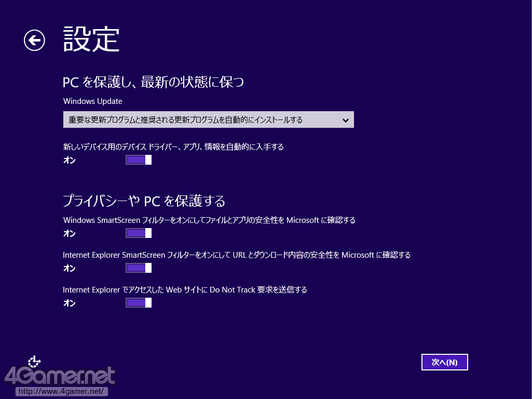Toggle the Do Not Track request switch
The height and width of the screenshot is (399, 532).
pos(139,302)
